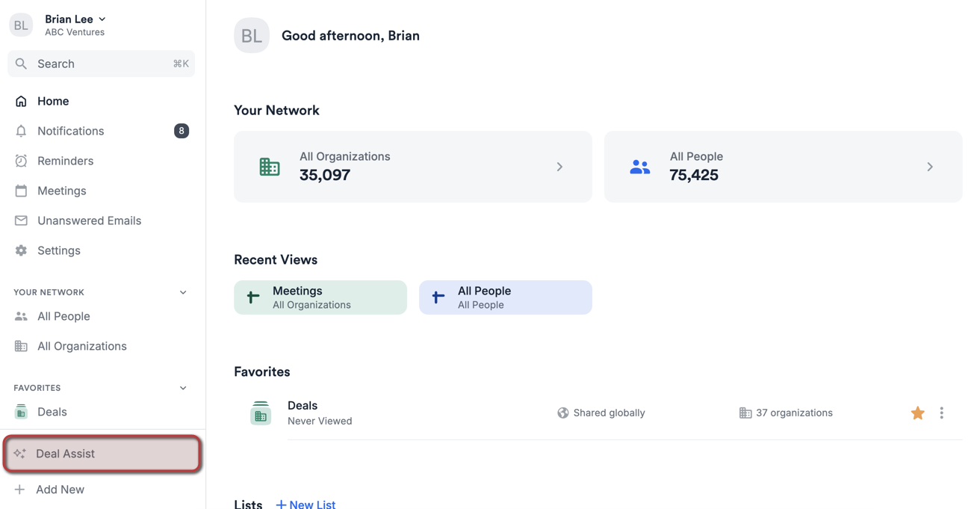Image resolution: width=980 pixels, height=509 pixels.
Task: Collapse the Favorites sidebar section
Action: pyautogui.click(x=183, y=388)
